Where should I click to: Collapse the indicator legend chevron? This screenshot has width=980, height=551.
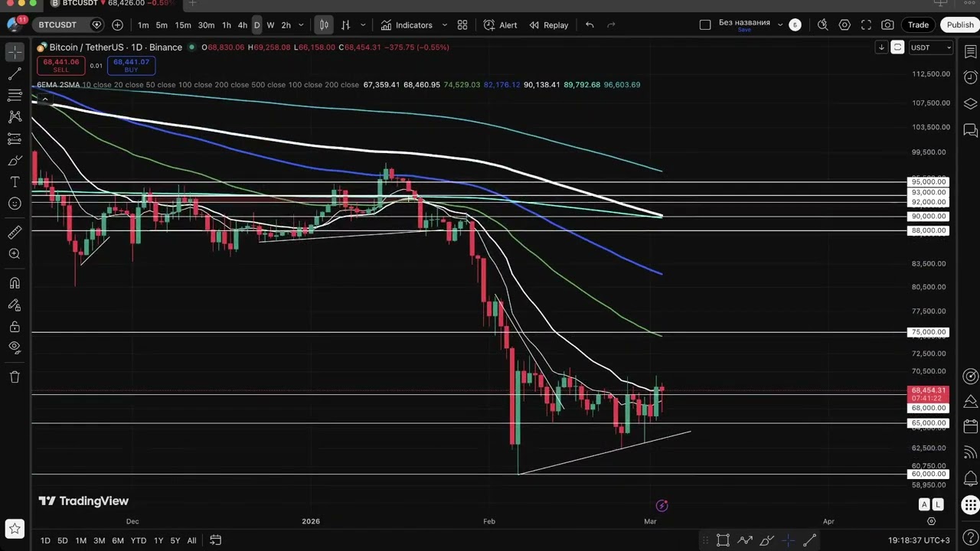[x=45, y=99]
